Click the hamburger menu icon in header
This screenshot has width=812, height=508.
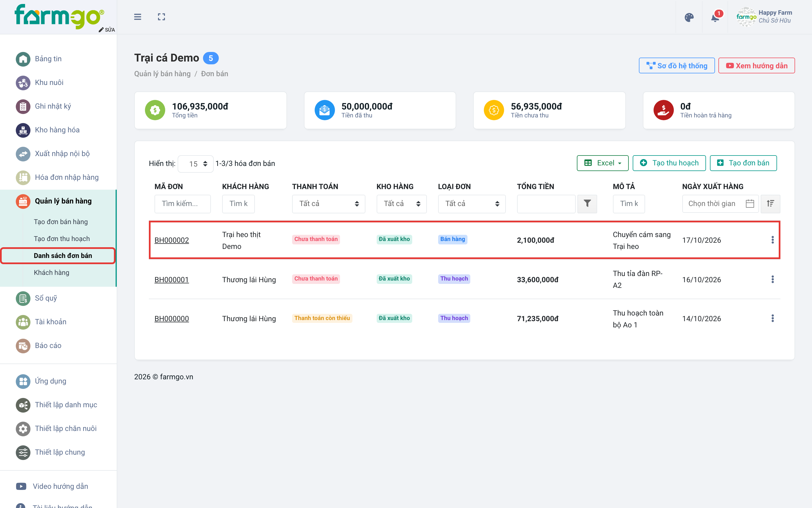[138, 17]
